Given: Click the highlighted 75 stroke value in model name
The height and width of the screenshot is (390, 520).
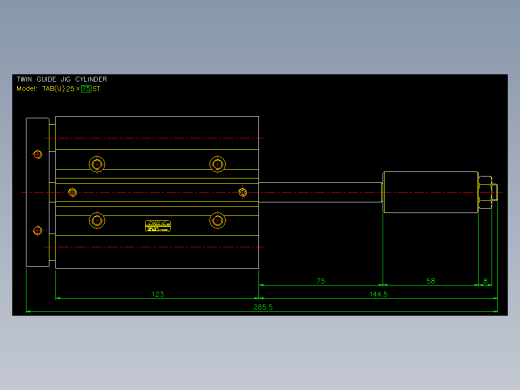Looking at the screenshot, I should pos(86,89).
